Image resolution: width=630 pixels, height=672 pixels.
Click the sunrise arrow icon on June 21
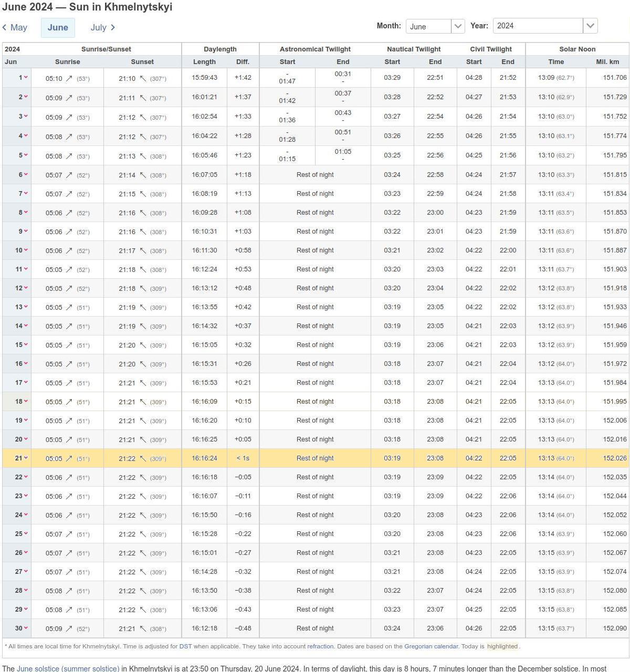pyautogui.click(x=69, y=458)
